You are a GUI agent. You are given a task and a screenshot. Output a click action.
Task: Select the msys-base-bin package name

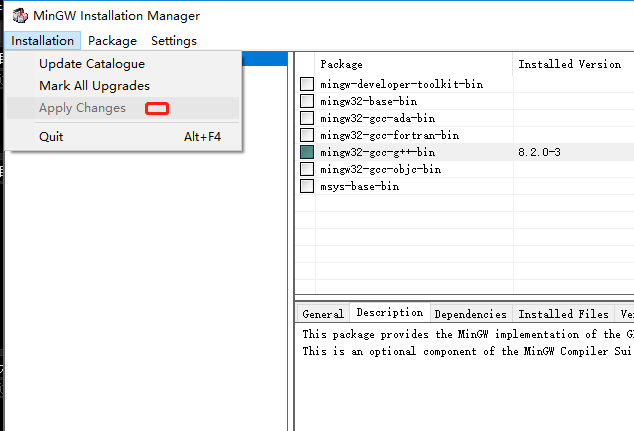point(359,186)
